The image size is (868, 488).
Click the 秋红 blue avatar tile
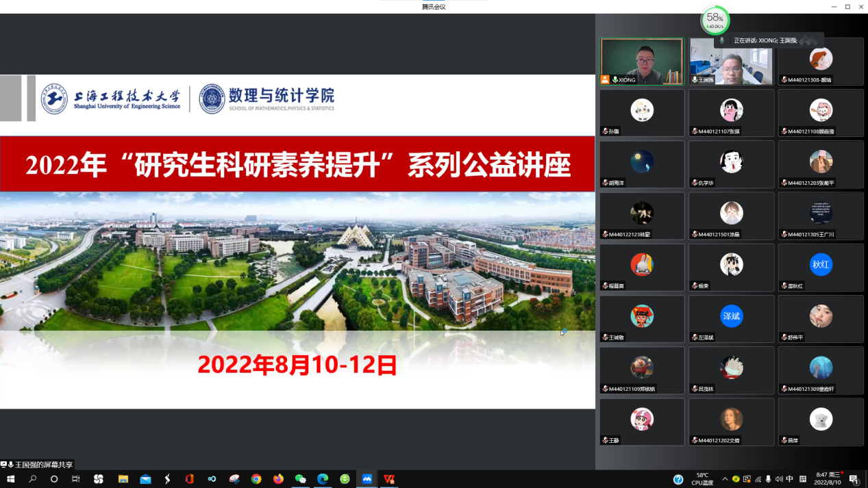(x=821, y=265)
